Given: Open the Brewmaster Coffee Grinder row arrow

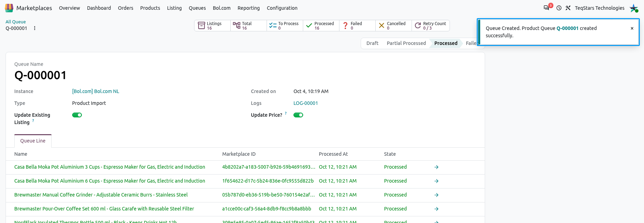Looking at the screenshot, I should pyautogui.click(x=436, y=195).
